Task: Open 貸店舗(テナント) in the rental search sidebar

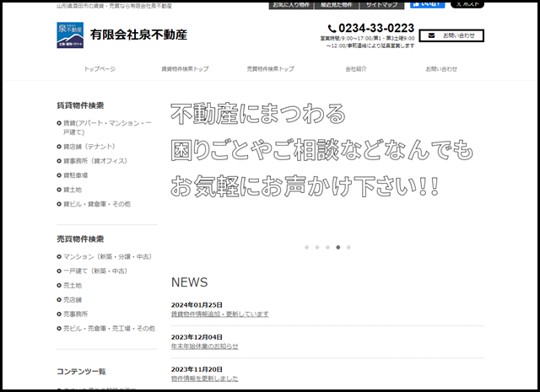Action: [89, 146]
